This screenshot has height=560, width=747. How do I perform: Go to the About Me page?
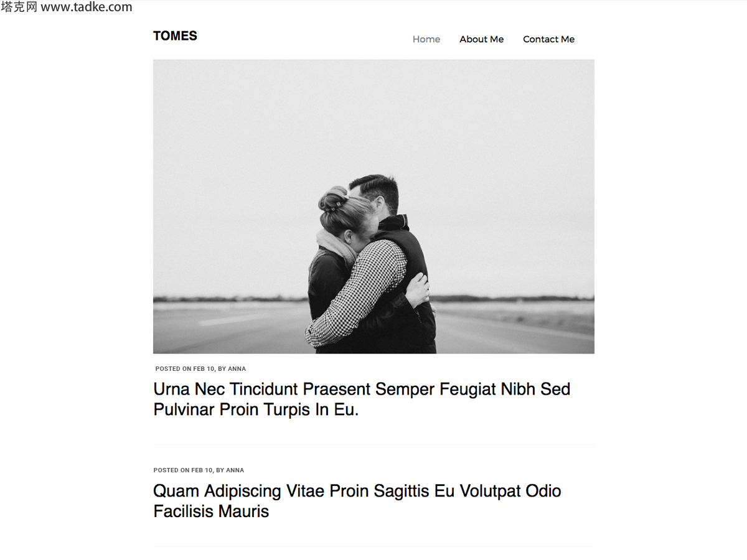click(x=482, y=39)
